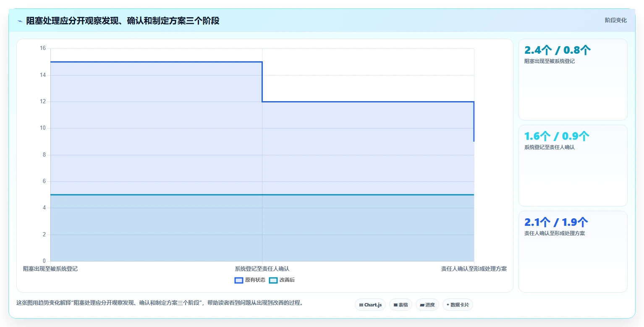Click the description sentence below the chart
Viewport: 644px width, 327px height.
coord(160,303)
